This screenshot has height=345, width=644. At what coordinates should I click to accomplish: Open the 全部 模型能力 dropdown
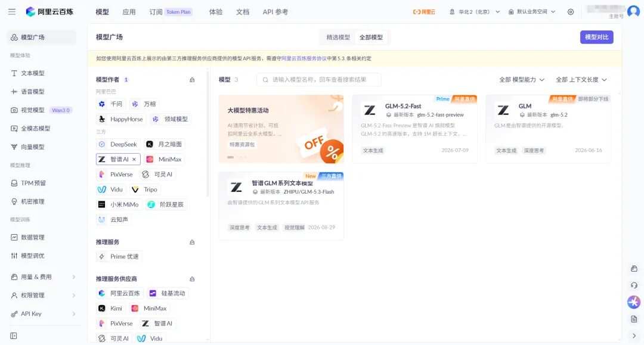[522, 80]
